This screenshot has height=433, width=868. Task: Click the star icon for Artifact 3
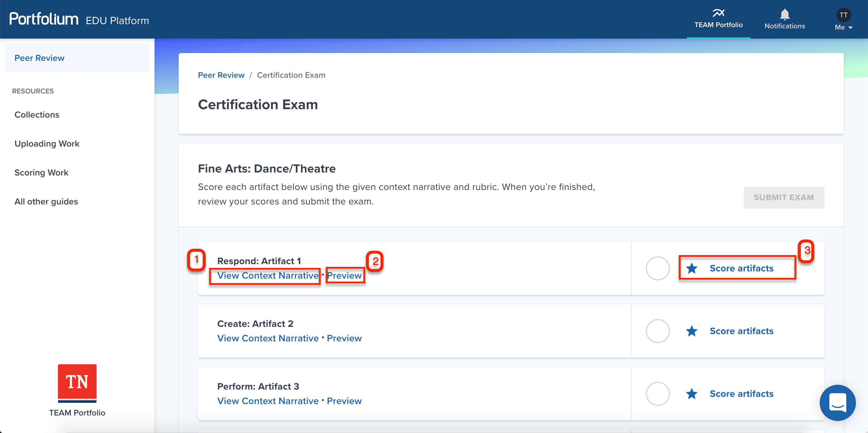(691, 393)
